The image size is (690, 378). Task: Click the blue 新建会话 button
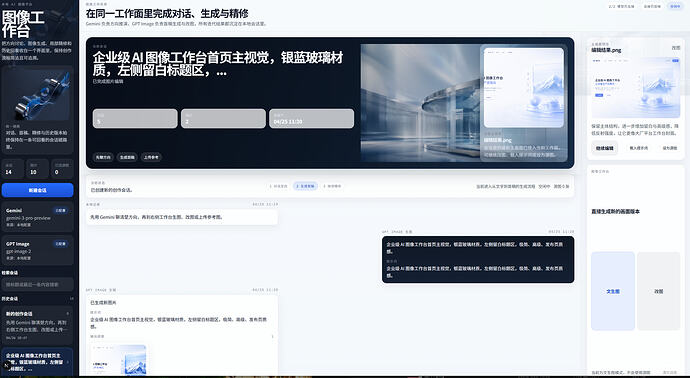point(37,190)
